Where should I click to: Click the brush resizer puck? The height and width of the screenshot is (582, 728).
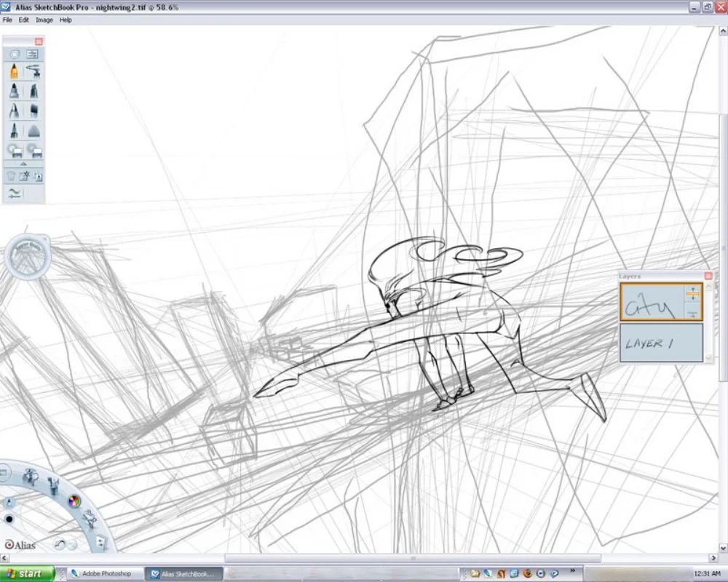(x=26, y=258)
